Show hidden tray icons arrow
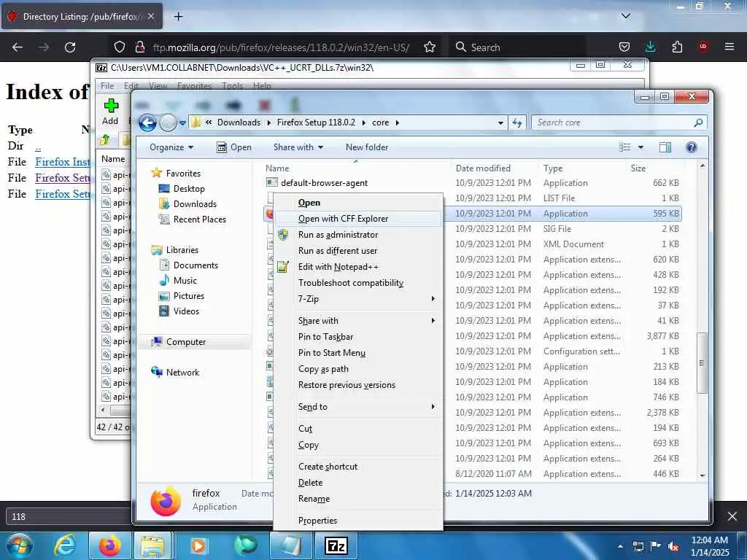The height and width of the screenshot is (560, 747). [x=621, y=546]
